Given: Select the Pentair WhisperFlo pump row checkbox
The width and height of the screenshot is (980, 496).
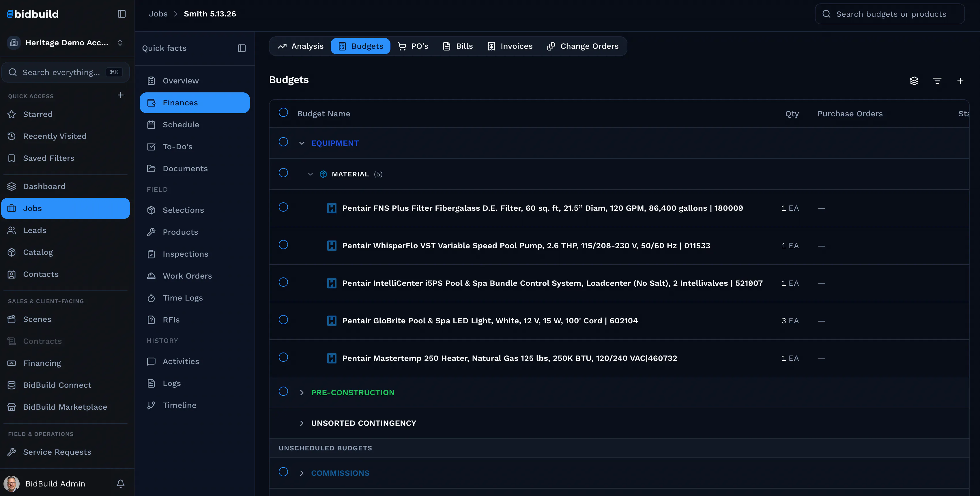Looking at the screenshot, I should (x=283, y=245).
